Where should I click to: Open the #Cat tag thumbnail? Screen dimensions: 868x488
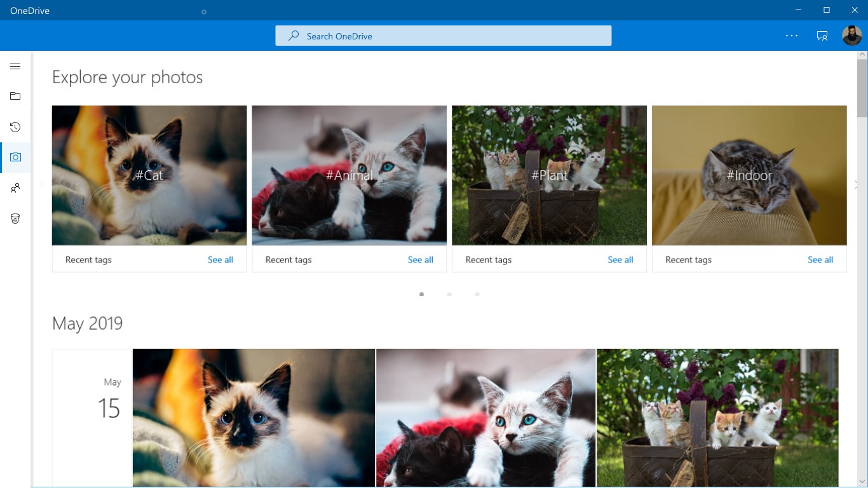tap(149, 175)
